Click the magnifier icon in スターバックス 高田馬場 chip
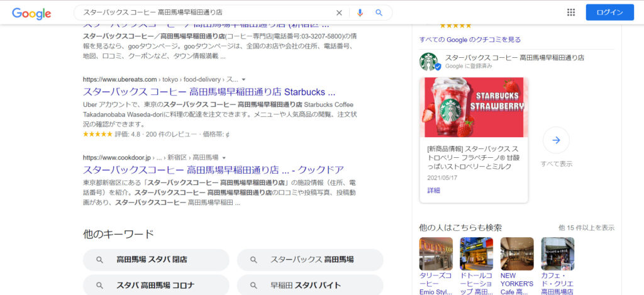 point(254,260)
